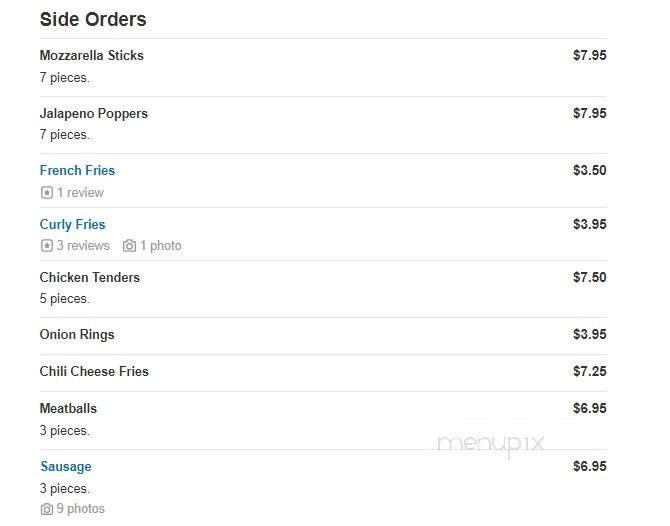The image size is (670, 526).
Task: Open the French Fries item link
Action: coord(77,170)
